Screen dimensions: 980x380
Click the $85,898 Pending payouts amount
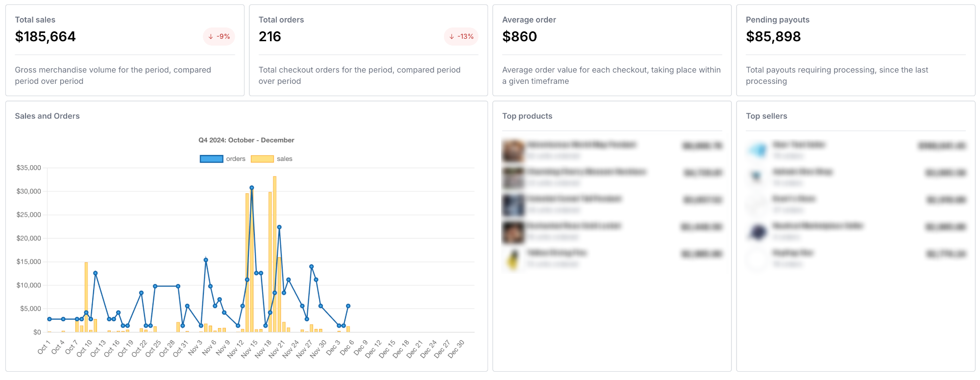[773, 37]
